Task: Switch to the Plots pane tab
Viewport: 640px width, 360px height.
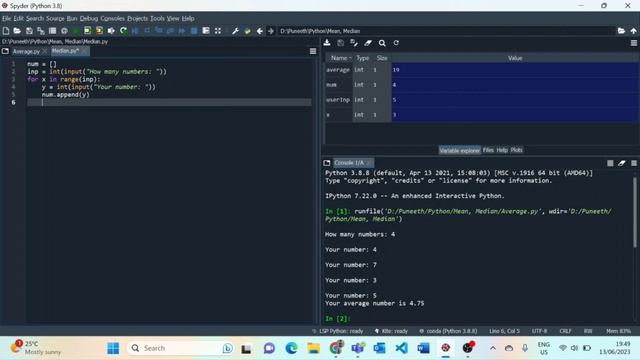Action: [516, 150]
